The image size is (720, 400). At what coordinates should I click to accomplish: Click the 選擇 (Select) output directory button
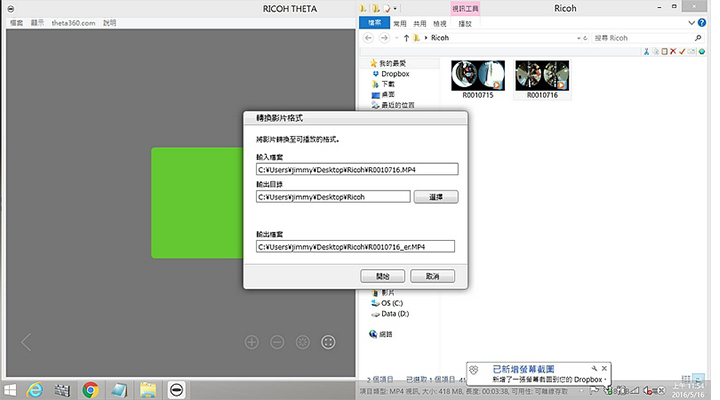[x=436, y=197]
